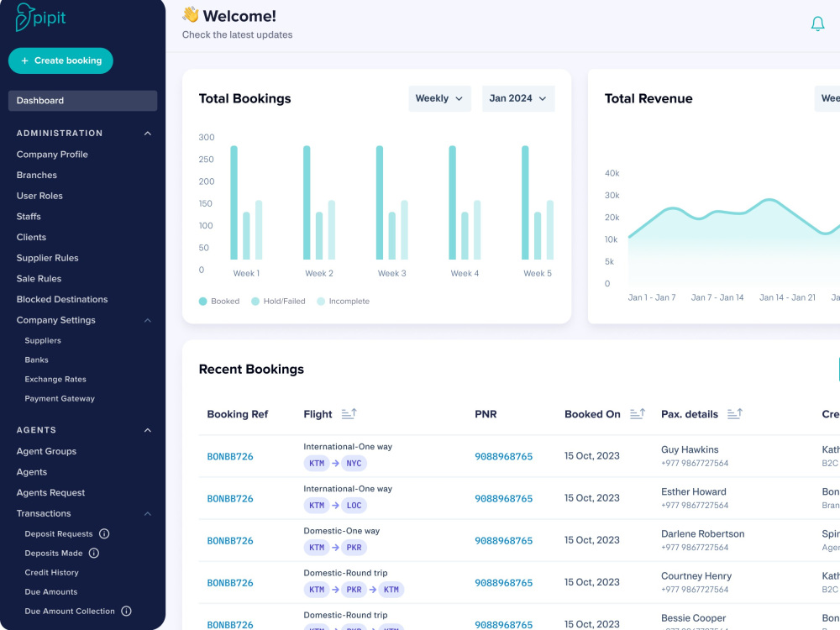Image resolution: width=840 pixels, height=630 pixels.
Task: Open the Weekly period dropdown
Action: 439,98
